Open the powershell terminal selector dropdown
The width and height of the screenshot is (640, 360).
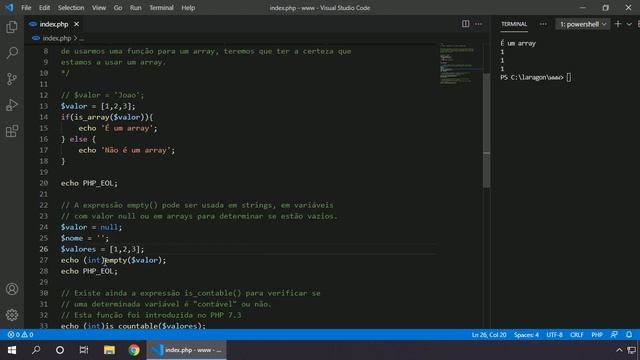(x=582, y=24)
